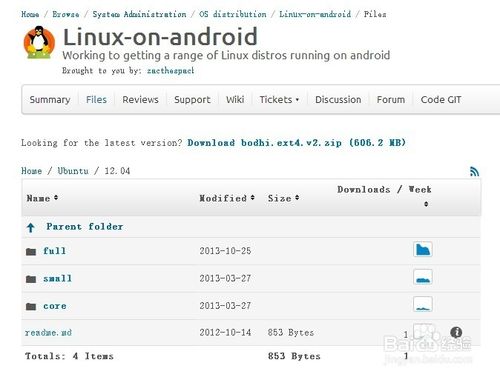
Task: Select the Files tab
Action: point(96,99)
